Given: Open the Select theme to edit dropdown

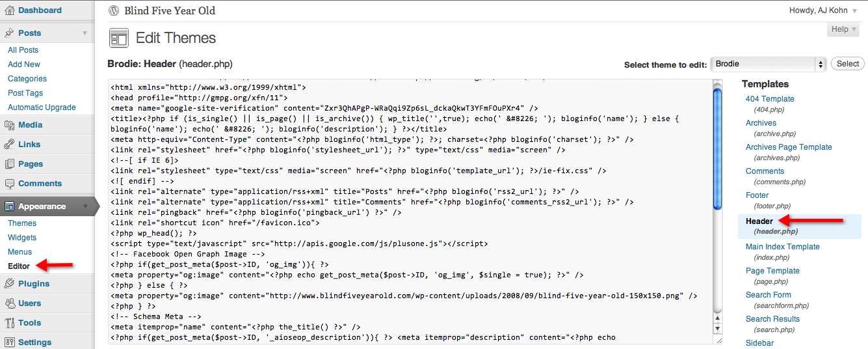Looking at the screenshot, I should click(x=768, y=64).
